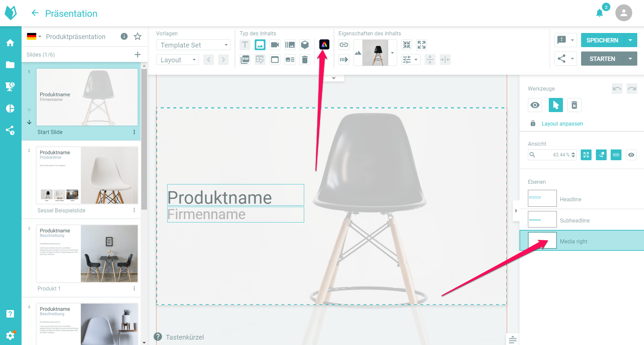Select Video content type
The image size is (644, 345).
tap(275, 45)
